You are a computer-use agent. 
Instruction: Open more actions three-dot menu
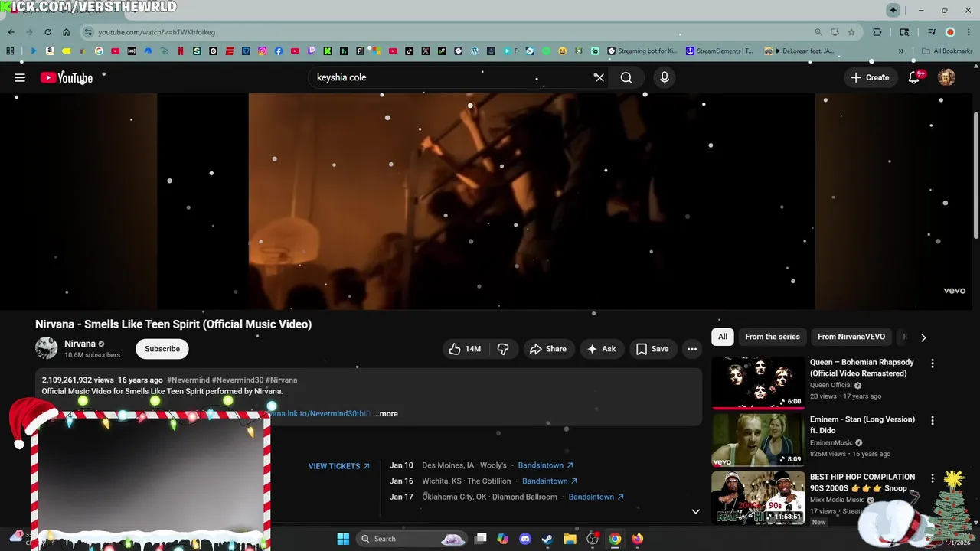click(692, 349)
